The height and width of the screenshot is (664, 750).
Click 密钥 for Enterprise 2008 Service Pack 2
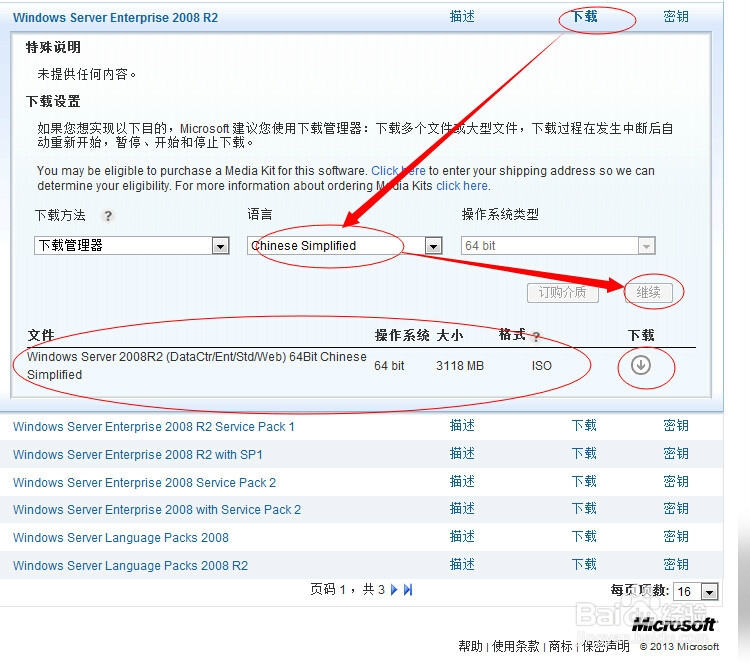coord(676,481)
